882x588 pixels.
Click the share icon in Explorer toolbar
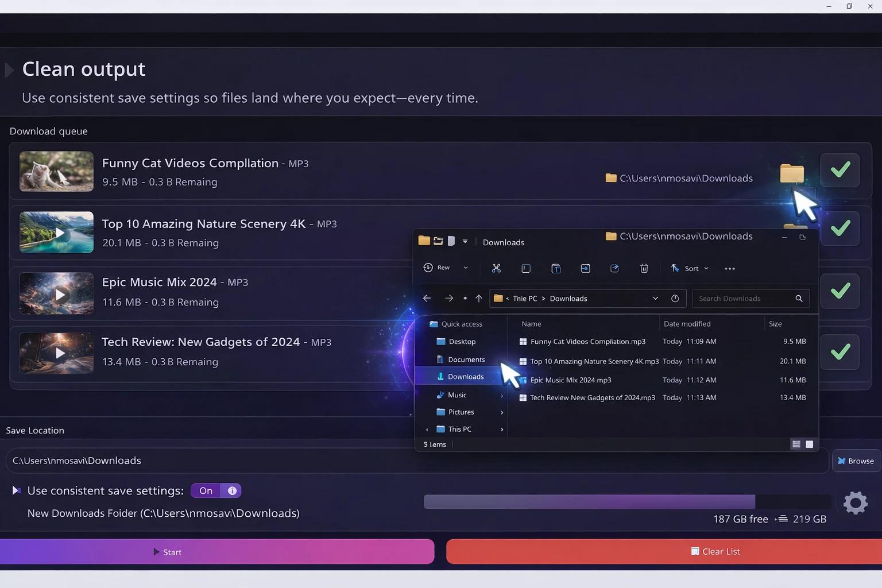pos(614,268)
